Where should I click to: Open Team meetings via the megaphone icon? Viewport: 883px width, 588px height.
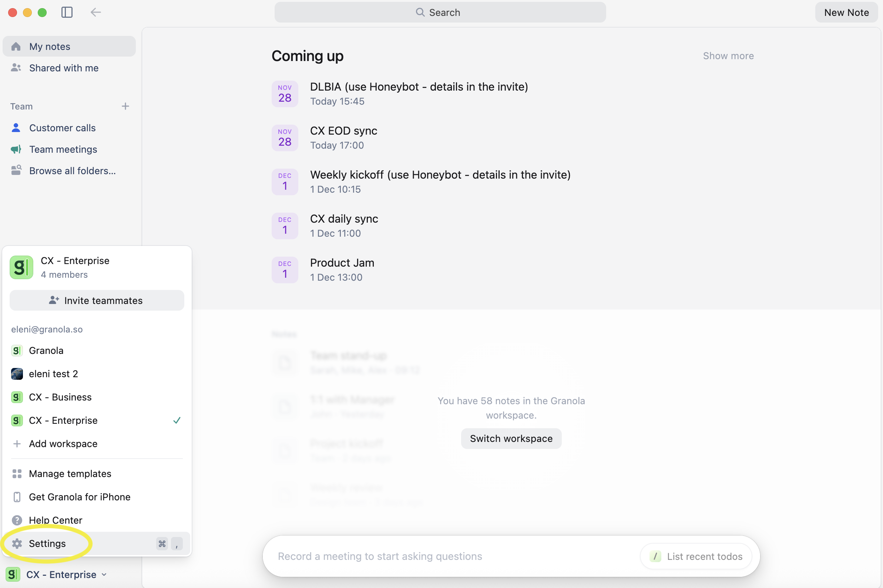coord(16,149)
